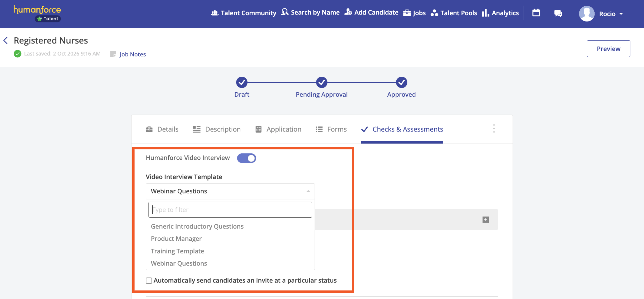644x299 pixels.
Task: Click the Rocio user avatar
Action: (587, 14)
